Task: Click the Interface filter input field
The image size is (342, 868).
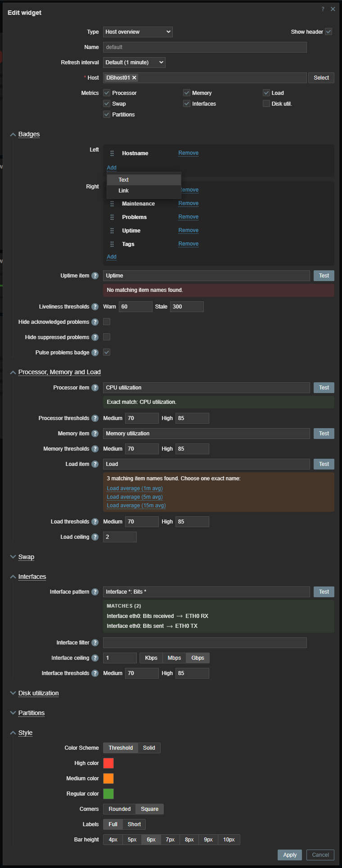Action: (205, 643)
